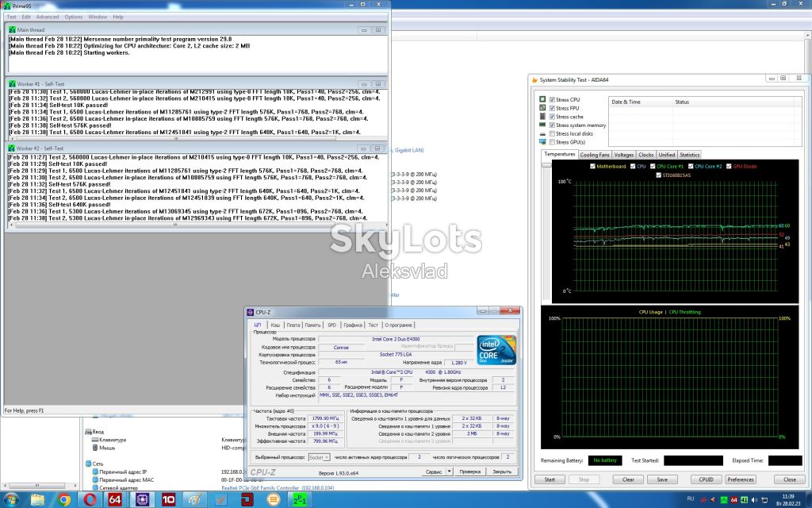
Task: Click the GPU monitor icon in AIDA64
Action: point(542,141)
